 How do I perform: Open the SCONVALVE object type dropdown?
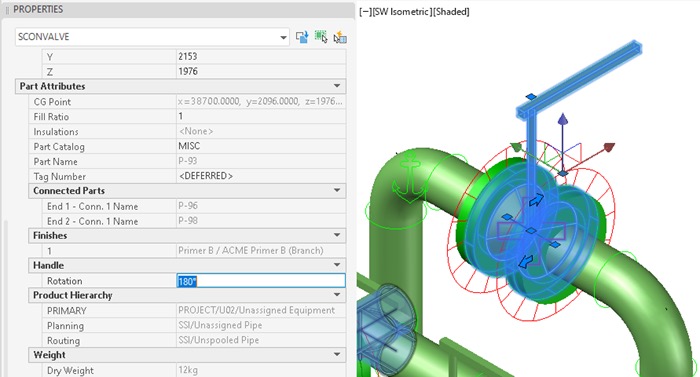pos(283,38)
